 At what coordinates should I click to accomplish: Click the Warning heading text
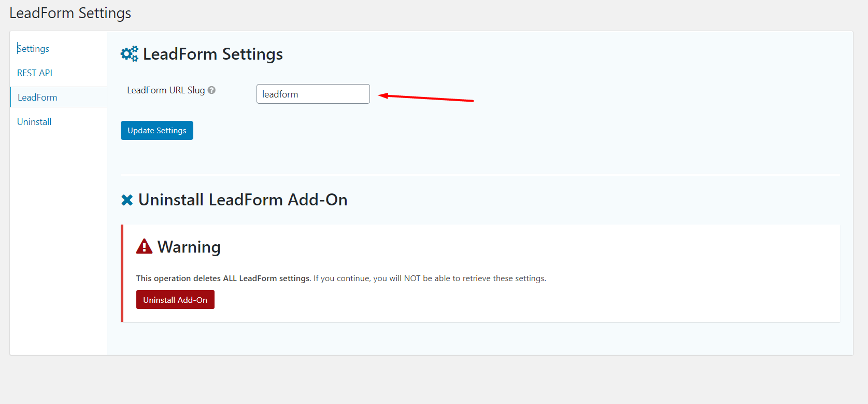[x=189, y=247]
